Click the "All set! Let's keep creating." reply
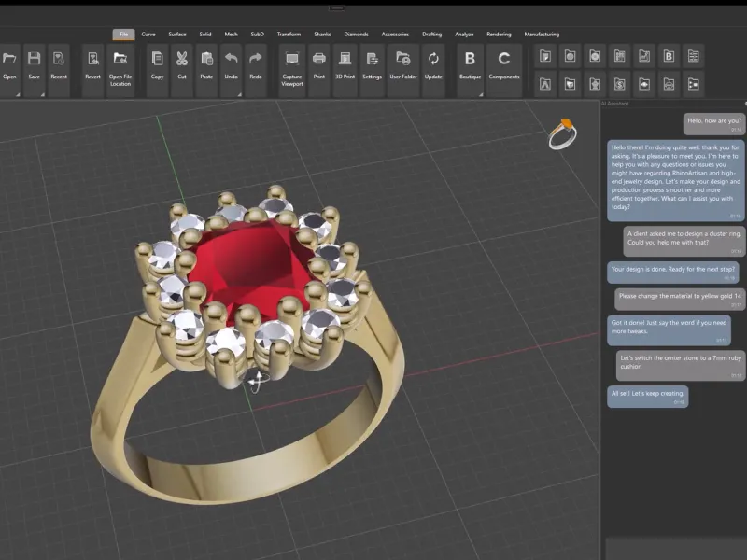This screenshot has height=560, width=747. pyautogui.click(x=647, y=397)
